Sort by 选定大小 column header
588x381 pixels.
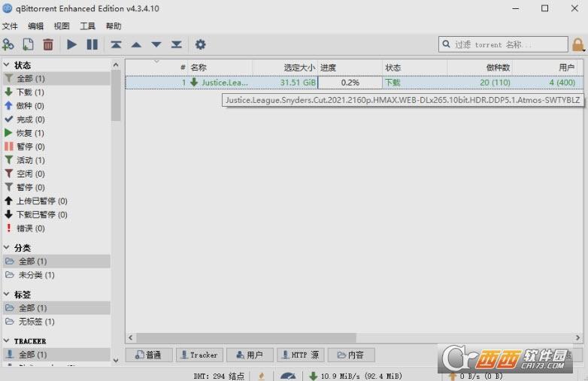coord(285,68)
